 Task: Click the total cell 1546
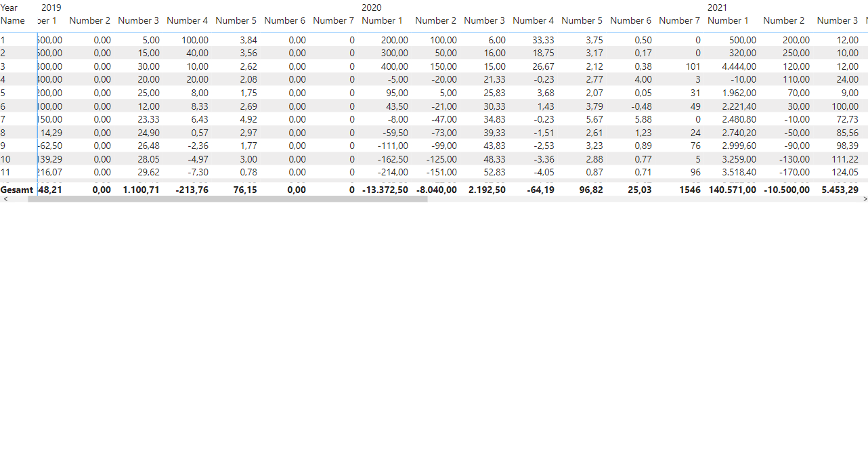tap(690, 190)
